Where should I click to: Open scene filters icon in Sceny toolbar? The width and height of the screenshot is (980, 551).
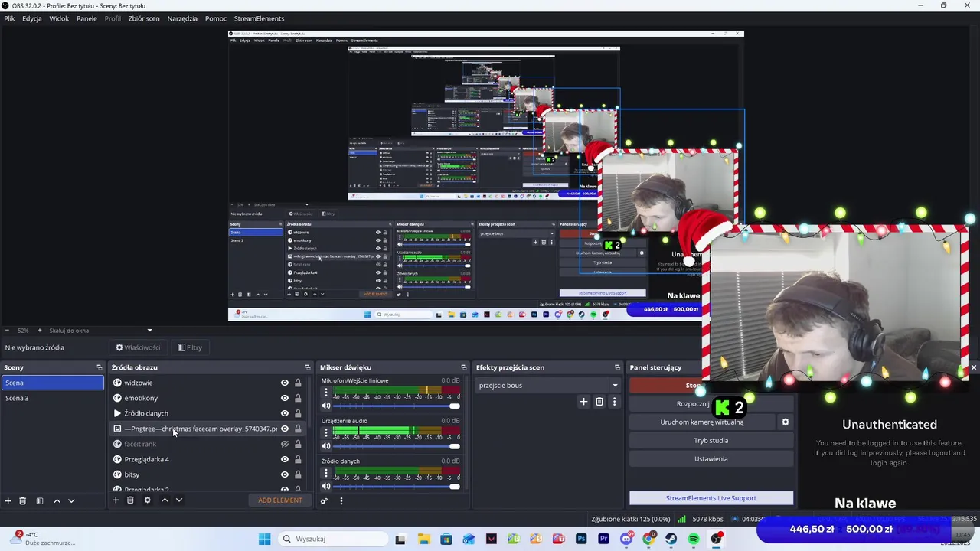pos(40,500)
